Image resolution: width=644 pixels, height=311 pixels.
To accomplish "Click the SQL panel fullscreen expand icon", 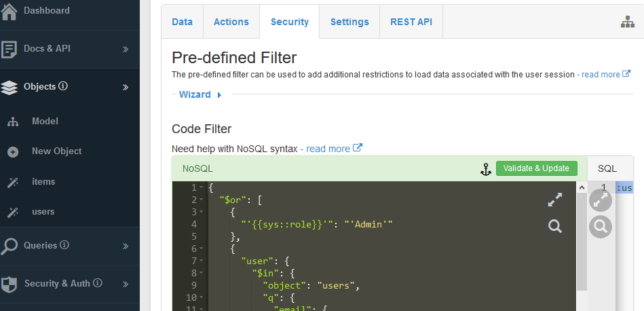I will pos(601,200).
